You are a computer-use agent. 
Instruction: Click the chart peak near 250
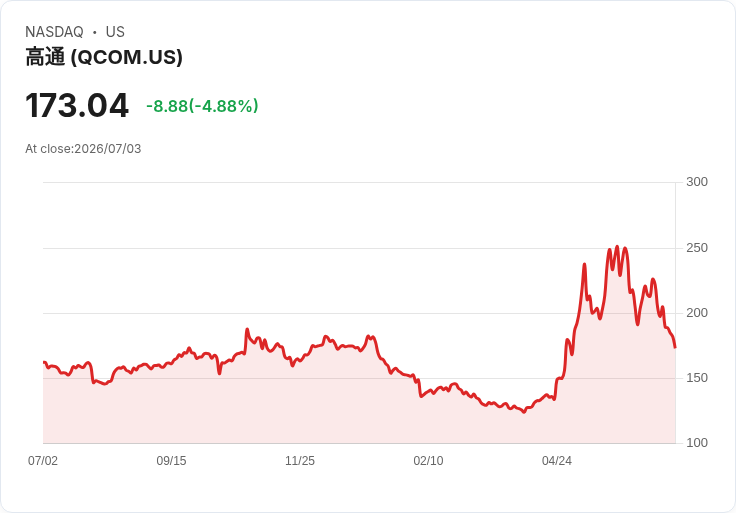[x=617, y=246]
